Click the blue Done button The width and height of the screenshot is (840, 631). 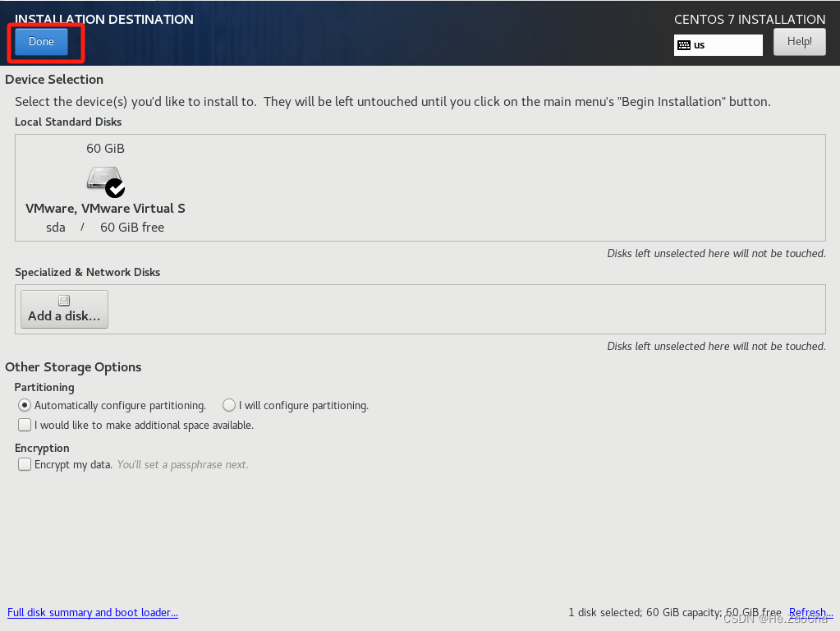pyautogui.click(x=41, y=42)
